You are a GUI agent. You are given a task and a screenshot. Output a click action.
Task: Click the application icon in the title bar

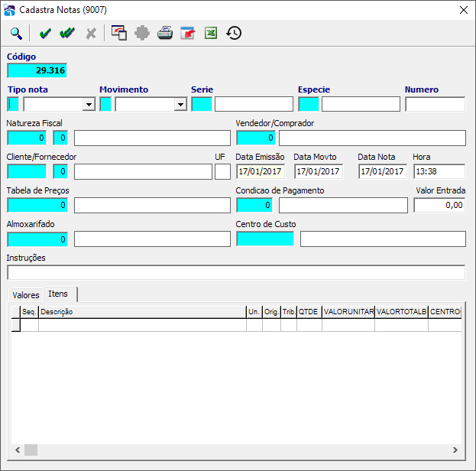[x=9, y=10]
